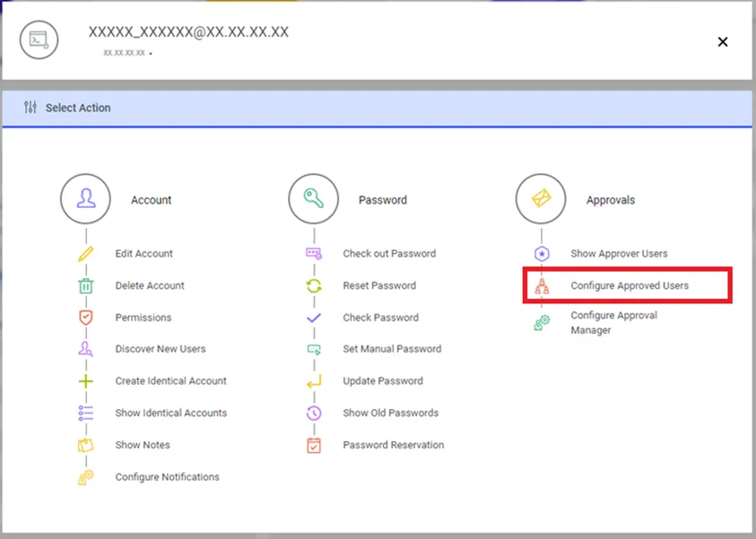Click the Account category heading text

pyautogui.click(x=151, y=200)
